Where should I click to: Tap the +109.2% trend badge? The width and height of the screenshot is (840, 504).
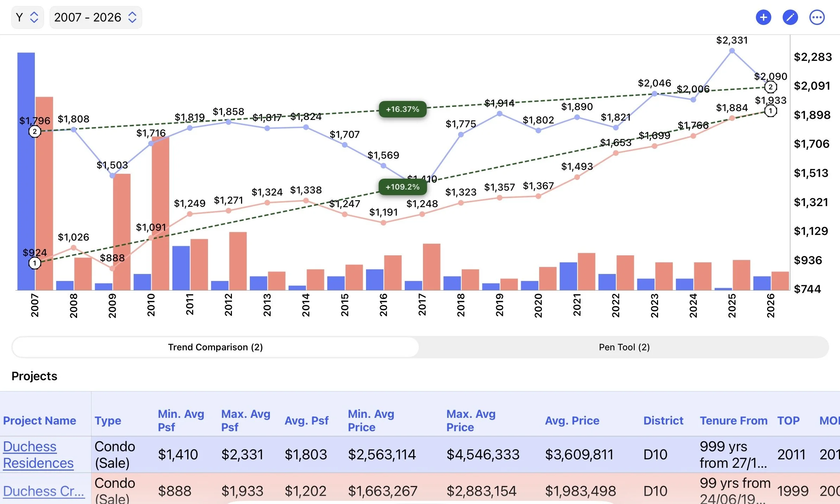click(403, 187)
